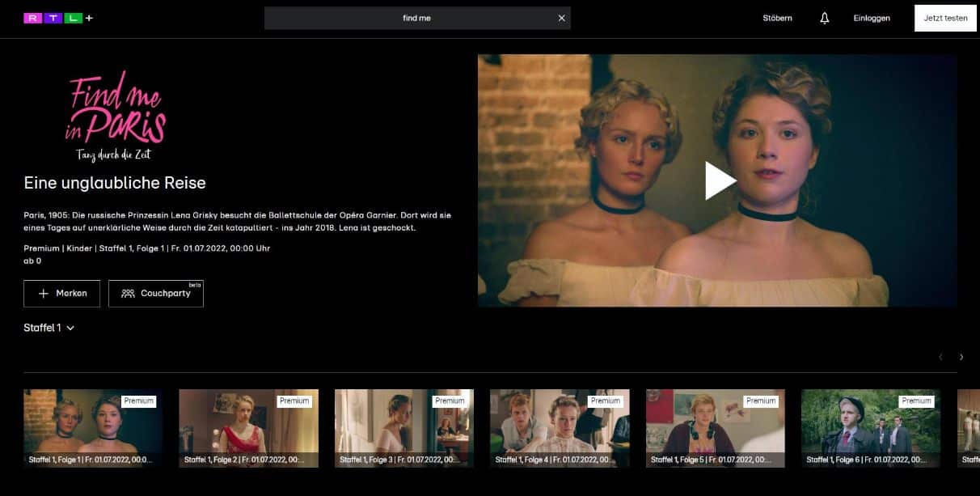Click the Find me in Paris show logo
Screen dimensions: 980x496
click(x=116, y=115)
